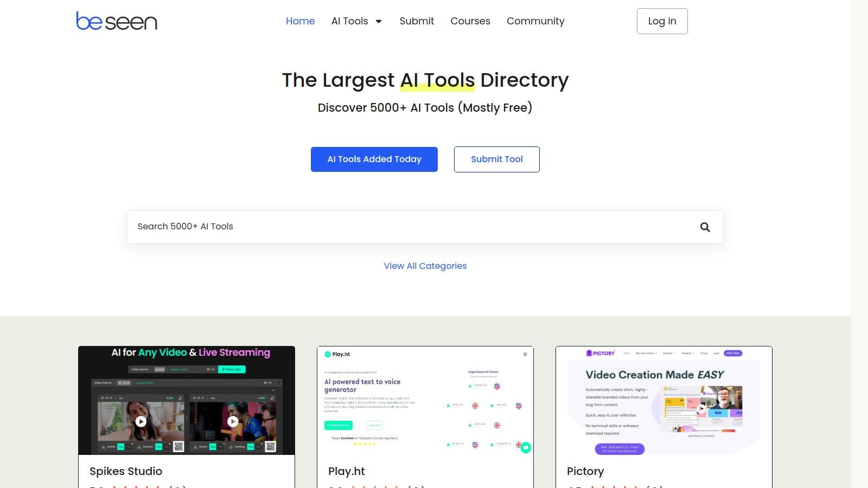Viewport: 868px width, 488px height.
Task: Click the Submit Tool button
Action: (x=497, y=159)
